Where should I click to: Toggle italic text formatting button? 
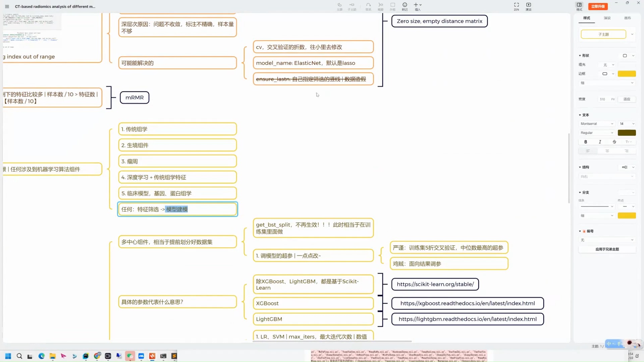tap(600, 141)
